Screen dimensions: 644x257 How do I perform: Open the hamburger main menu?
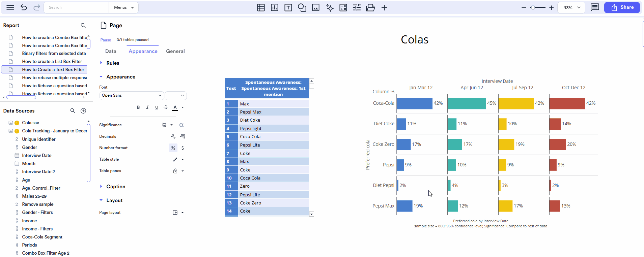point(10,7)
